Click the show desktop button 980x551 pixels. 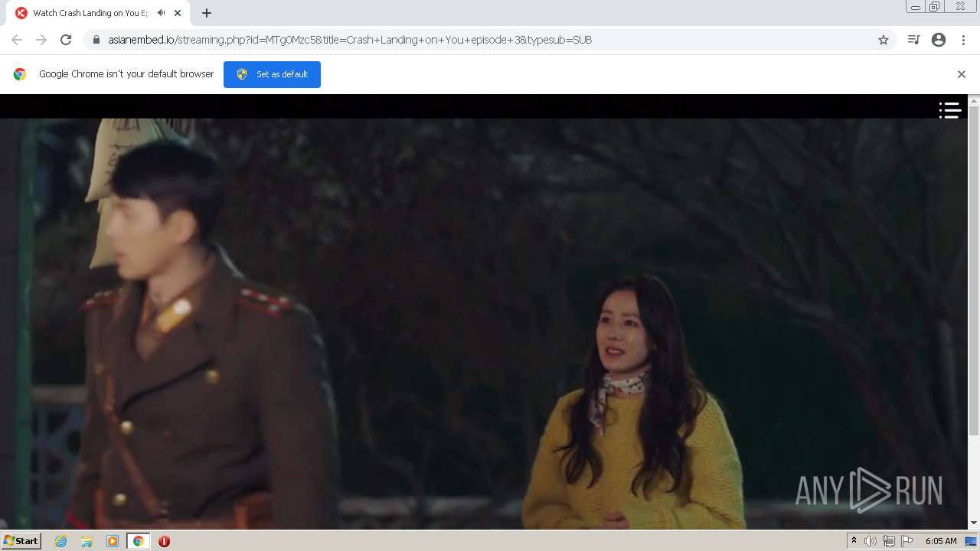(971, 541)
